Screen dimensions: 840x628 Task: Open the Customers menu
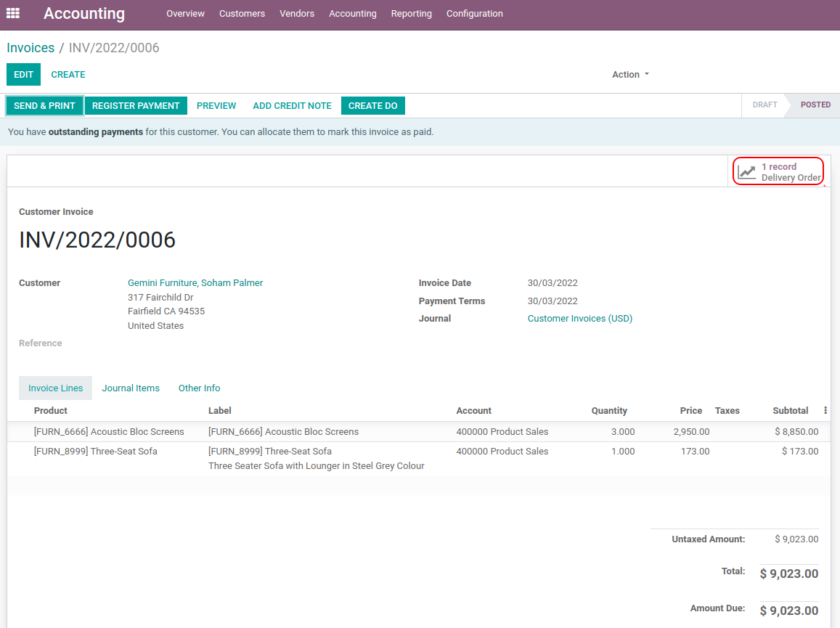click(242, 14)
